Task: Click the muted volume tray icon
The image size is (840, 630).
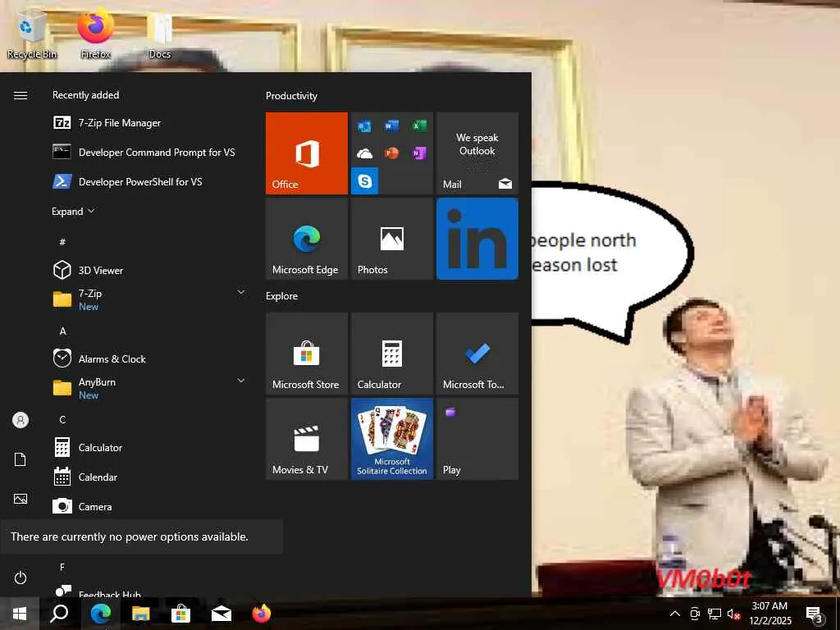Action: point(733,614)
